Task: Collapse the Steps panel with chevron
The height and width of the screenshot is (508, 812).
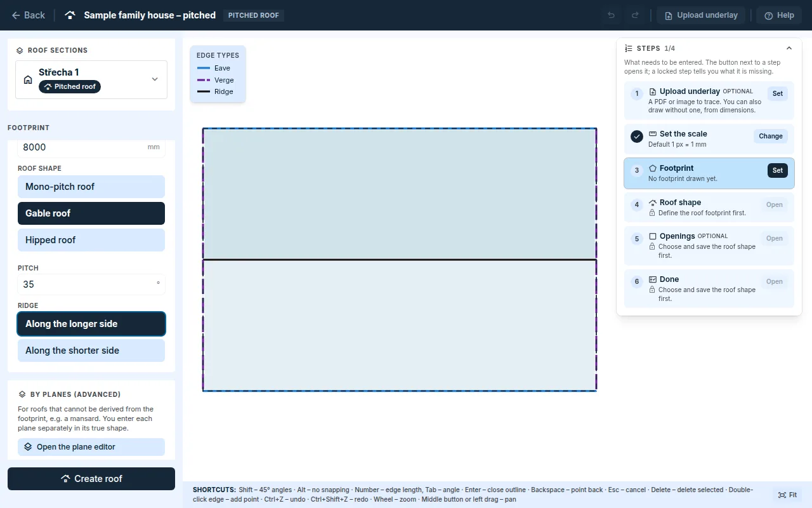Action: [x=789, y=48]
